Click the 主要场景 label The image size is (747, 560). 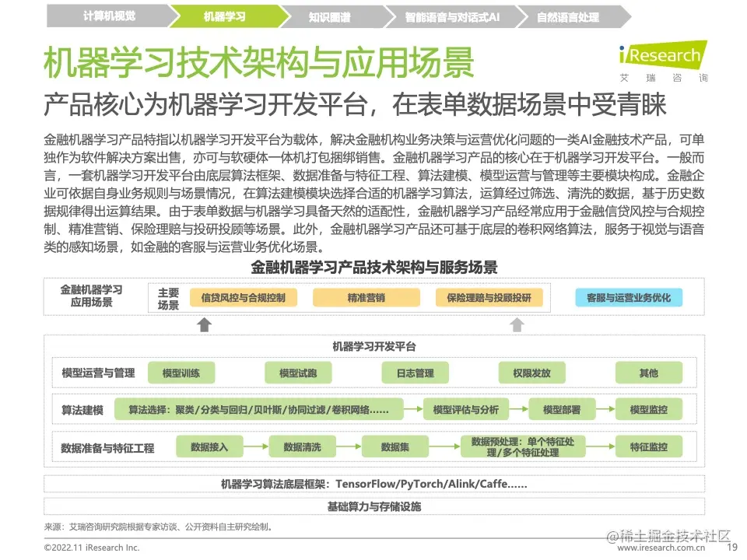(x=169, y=299)
